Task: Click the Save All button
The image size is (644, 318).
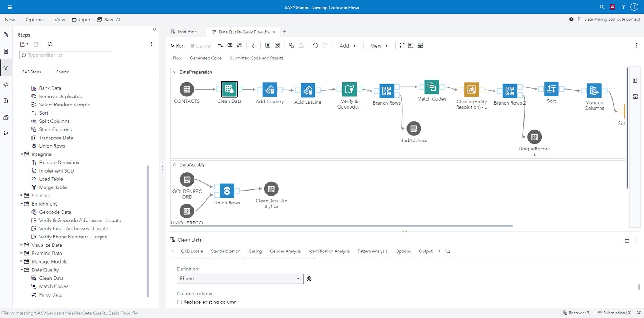Action: (x=109, y=20)
